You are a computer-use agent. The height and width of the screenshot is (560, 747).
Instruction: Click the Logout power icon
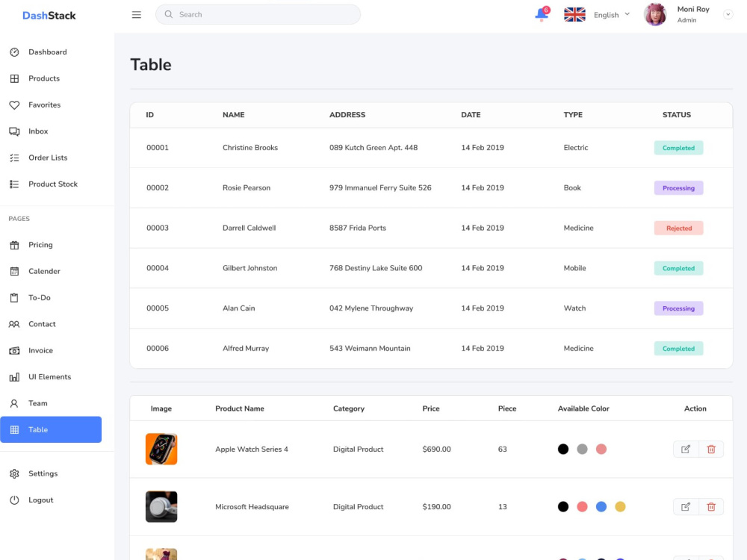tap(14, 500)
